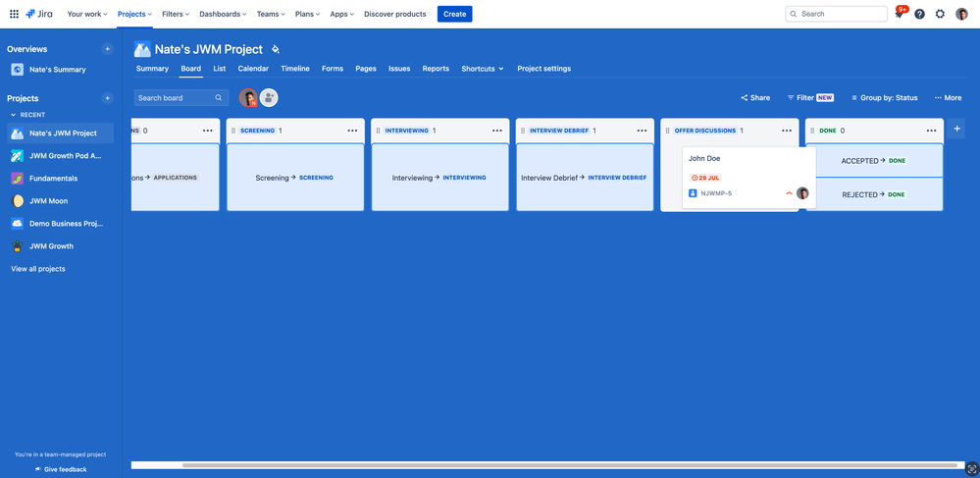This screenshot has height=478, width=980.
Task: Select Fundamentals project in sidebar
Action: [x=60, y=179]
